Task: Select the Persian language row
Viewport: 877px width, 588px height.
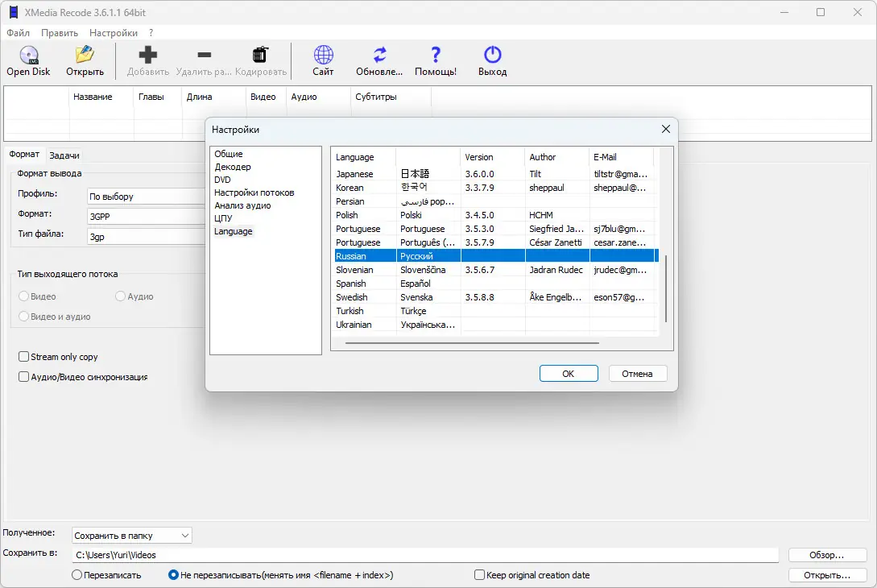Action: tap(494, 201)
